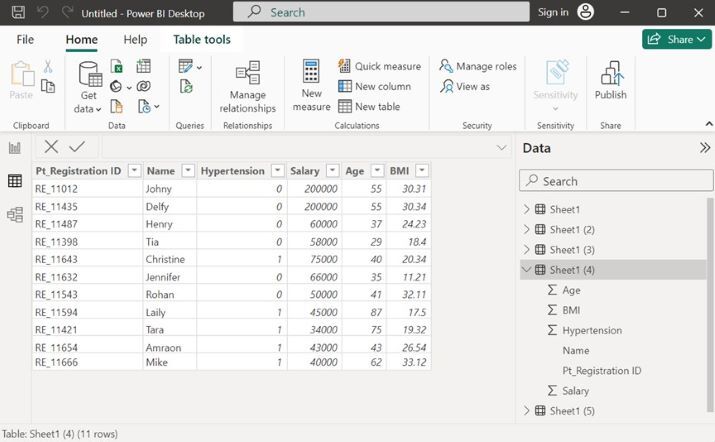Click the Save icon in title bar

point(18,12)
